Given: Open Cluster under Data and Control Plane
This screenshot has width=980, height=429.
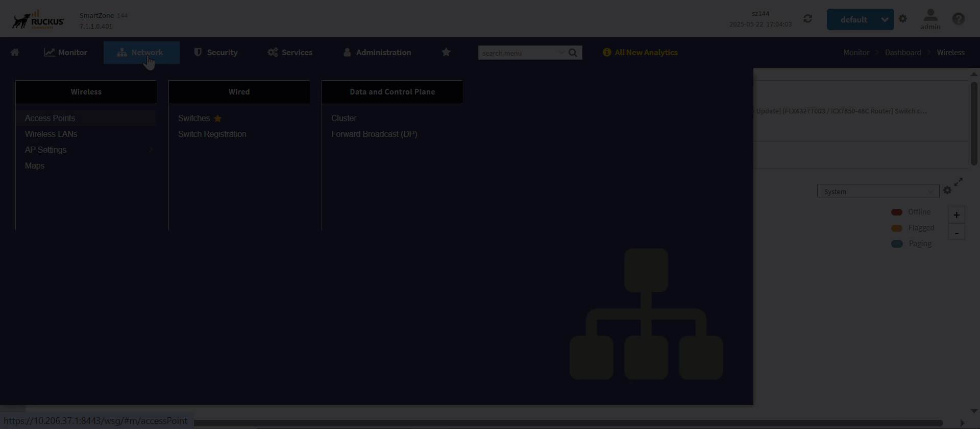Looking at the screenshot, I should coord(344,118).
